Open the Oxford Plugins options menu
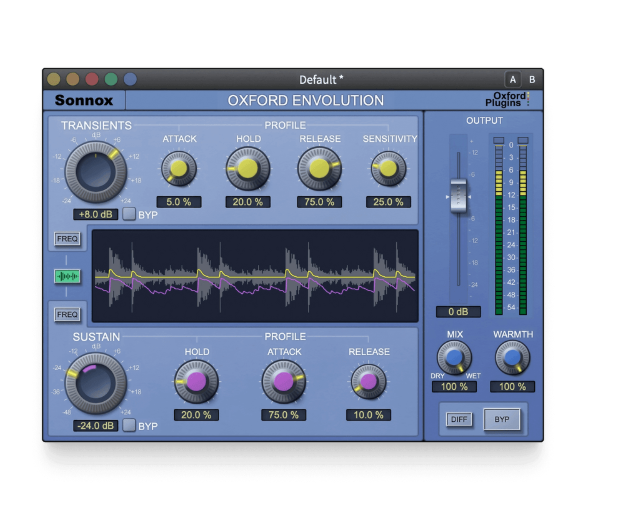This screenshot has width=624, height=520. [507, 100]
